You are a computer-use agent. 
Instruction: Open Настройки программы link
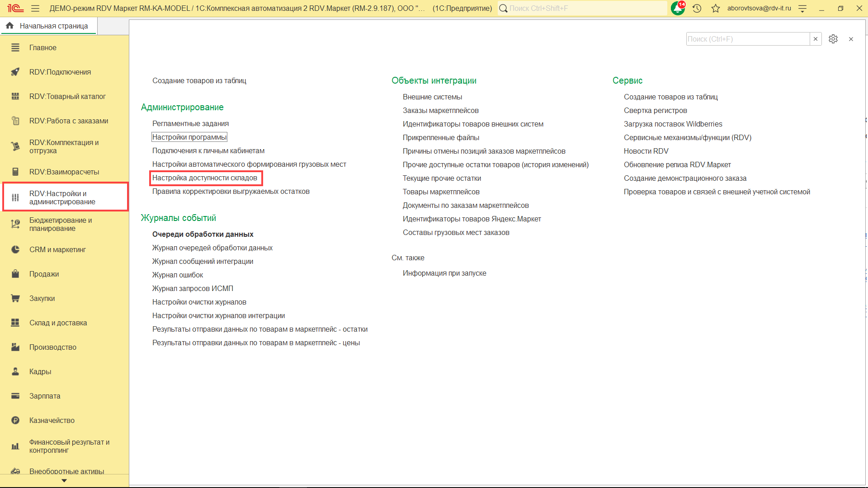click(189, 137)
